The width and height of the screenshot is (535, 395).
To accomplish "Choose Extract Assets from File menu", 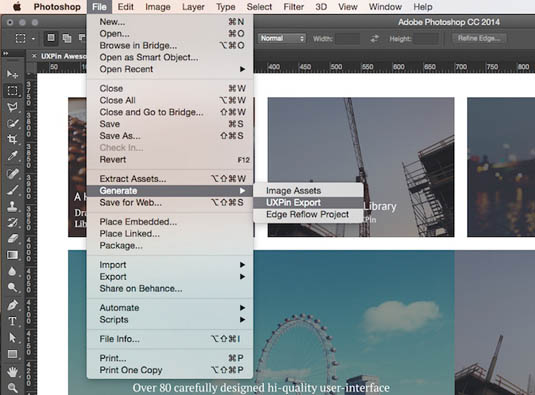I will click(170, 179).
